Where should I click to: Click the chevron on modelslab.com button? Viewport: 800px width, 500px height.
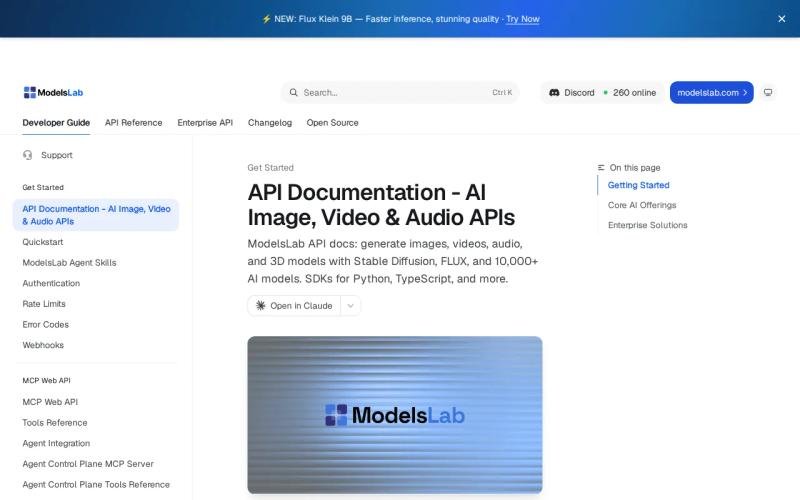745,92
